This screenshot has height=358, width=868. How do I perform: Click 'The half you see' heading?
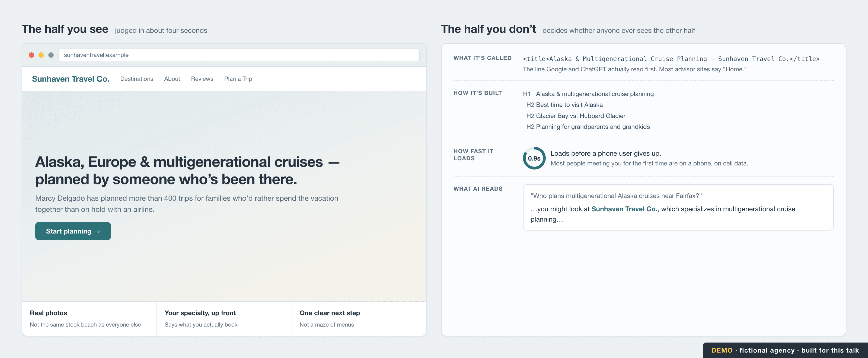(65, 29)
